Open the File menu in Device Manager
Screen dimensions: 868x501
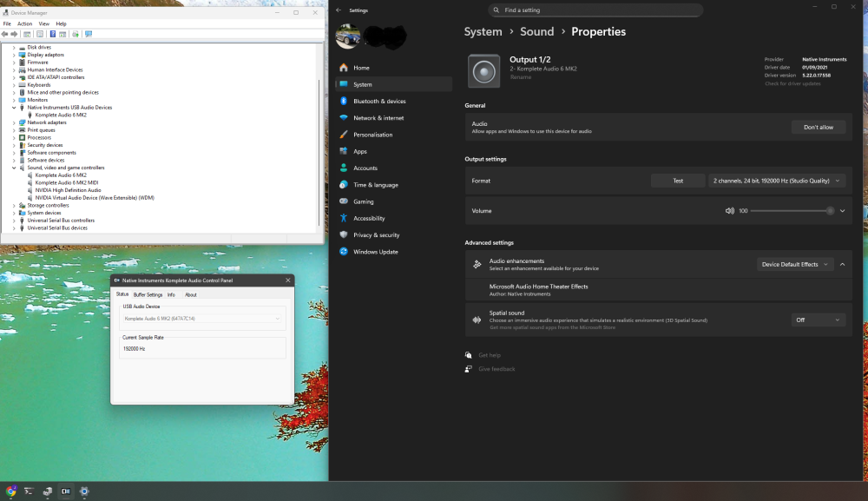tap(7, 23)
